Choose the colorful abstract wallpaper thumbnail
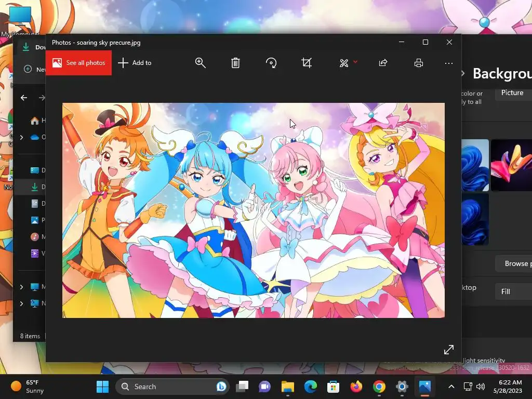Image resolution: width=532 pixels, height=399 pixels. (511, 165)
